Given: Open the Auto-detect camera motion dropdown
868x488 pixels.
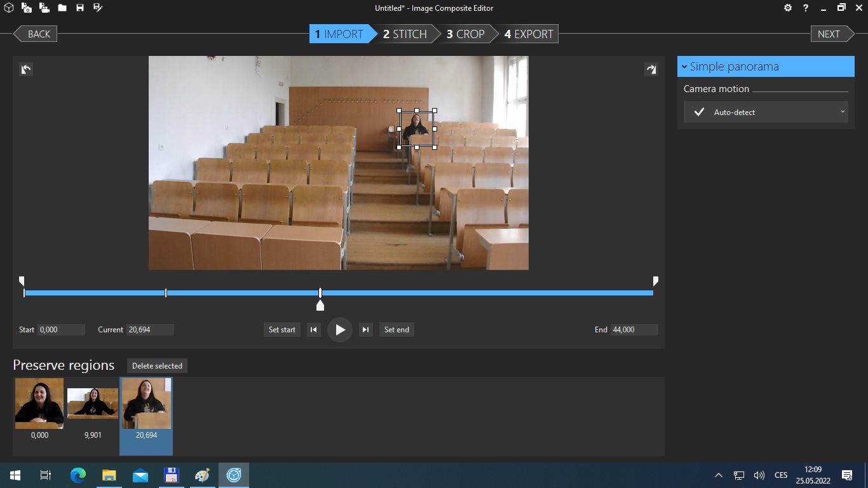Looking at the screenshot, I should pos(766,112).
